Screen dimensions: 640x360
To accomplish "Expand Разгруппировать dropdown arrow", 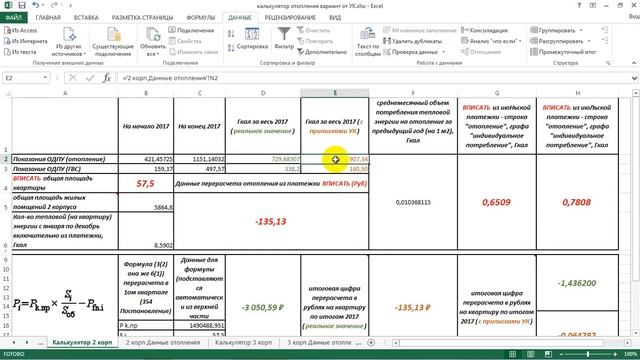I will (x=589, y=41).
